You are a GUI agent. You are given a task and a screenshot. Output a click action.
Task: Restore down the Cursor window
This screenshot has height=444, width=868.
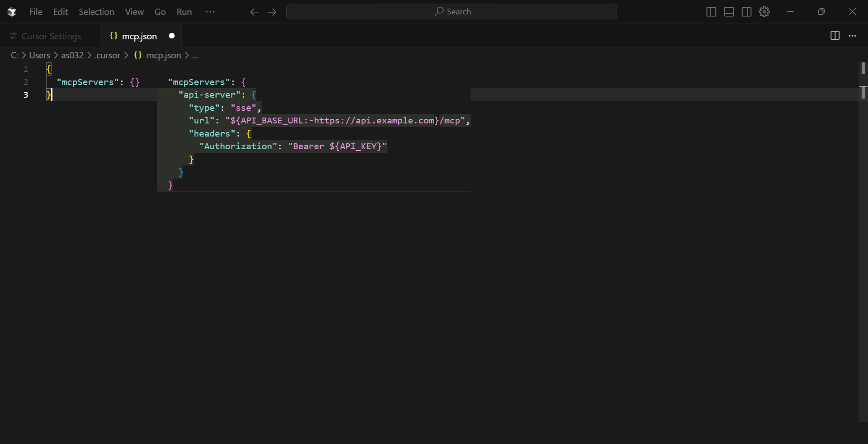[x=821, y=12]
